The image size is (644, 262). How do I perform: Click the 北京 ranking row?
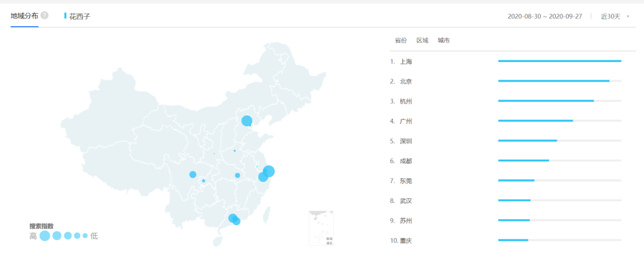click(506, 81)
